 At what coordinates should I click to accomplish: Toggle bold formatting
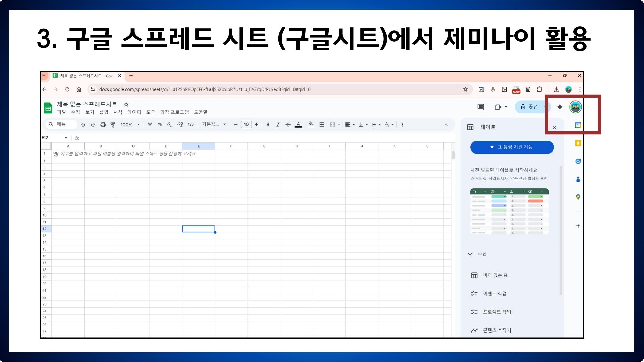coord(268,125)
